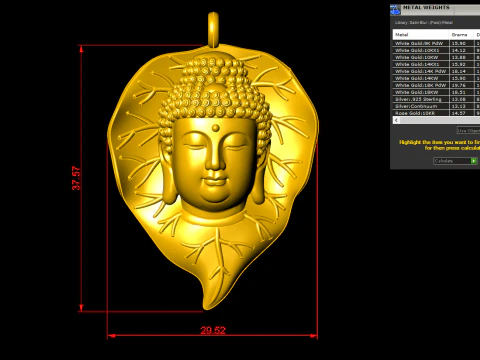Screen dimensions: 480x360
Task: Click the Metal Weights scale icon
Action: click(395, 10)
